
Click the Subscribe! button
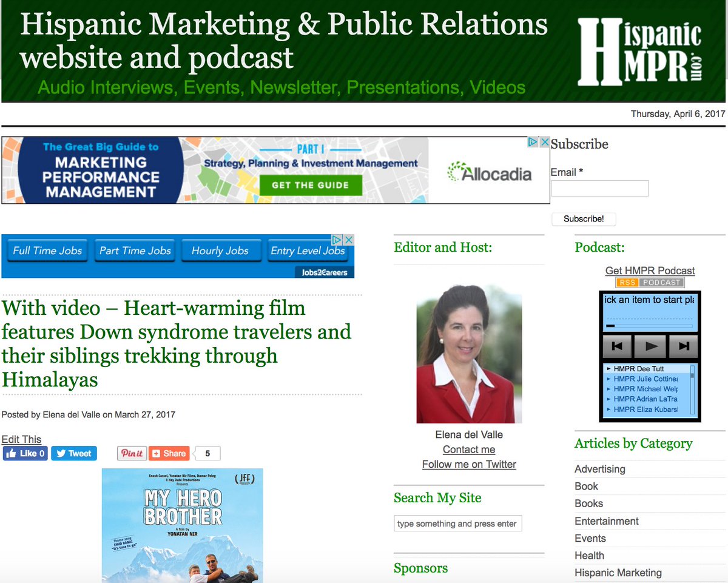[584, 219]
